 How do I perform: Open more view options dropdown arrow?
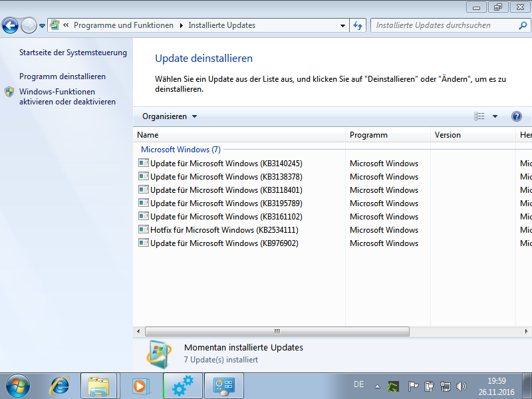(x=495, y=116)
